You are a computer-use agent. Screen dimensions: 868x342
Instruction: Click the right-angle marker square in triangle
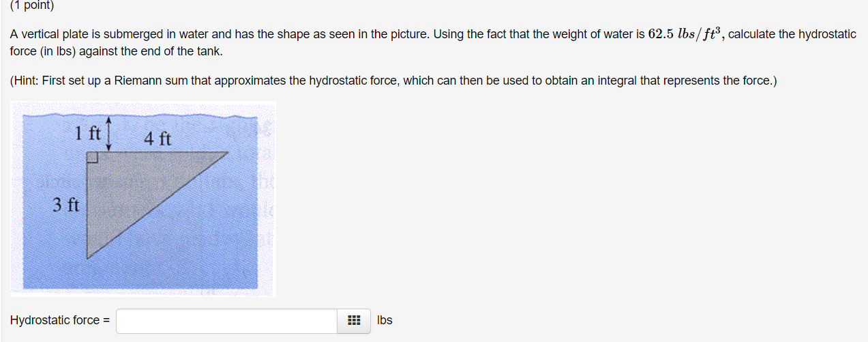[x=93, y=158]
